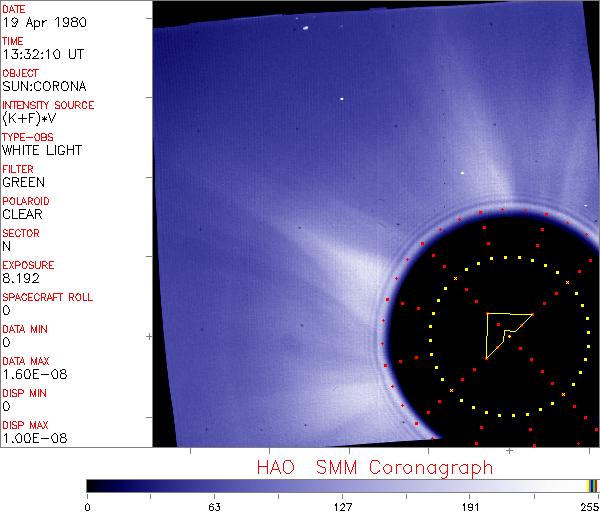Viewport: 600px width, 512px height.
Task: Select the WHITE LIGHT observation type
Action: click(x=42, y=150)
